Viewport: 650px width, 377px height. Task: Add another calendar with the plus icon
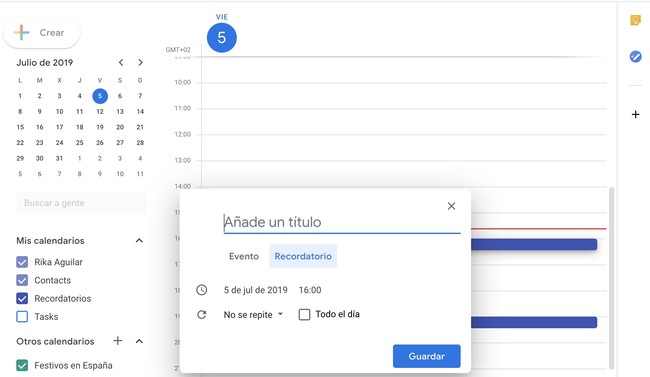118,341
